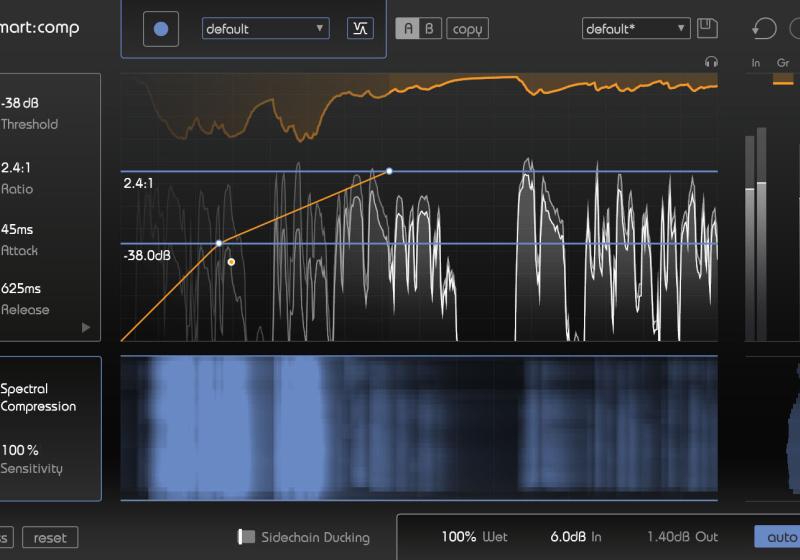Click the threshold handle on the compression curve

[x=219, y=243]
